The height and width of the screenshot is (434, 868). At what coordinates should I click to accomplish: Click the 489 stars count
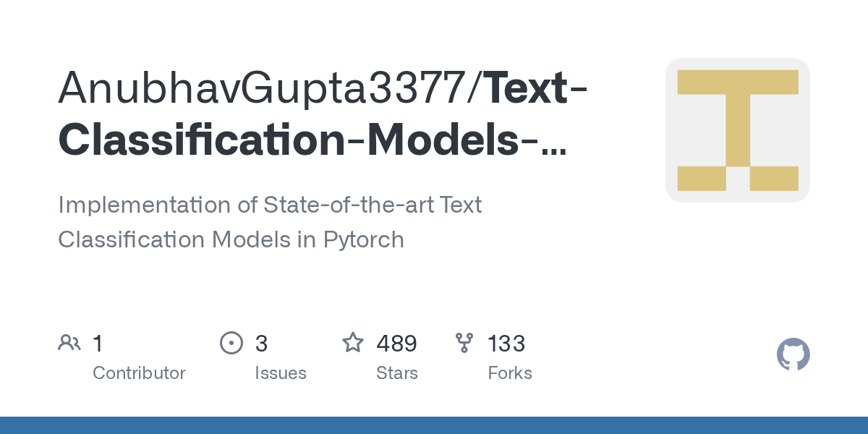(x=396, y=344)
